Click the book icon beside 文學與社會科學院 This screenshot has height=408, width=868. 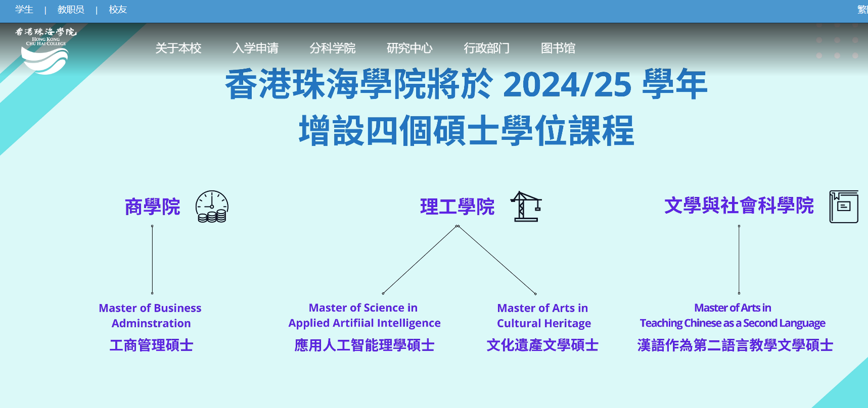pyautogui.click(x=844, y=207)
